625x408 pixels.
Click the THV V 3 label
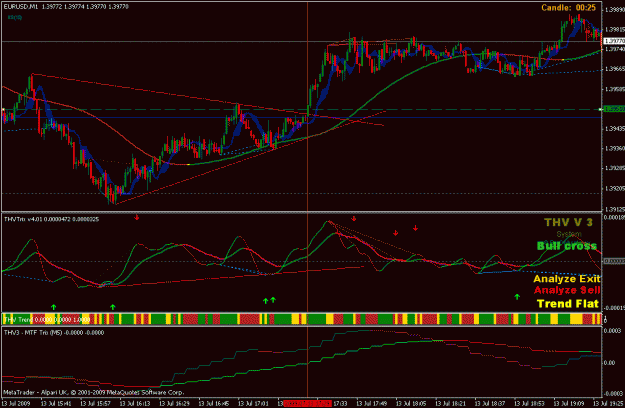[x=568, y=222]
